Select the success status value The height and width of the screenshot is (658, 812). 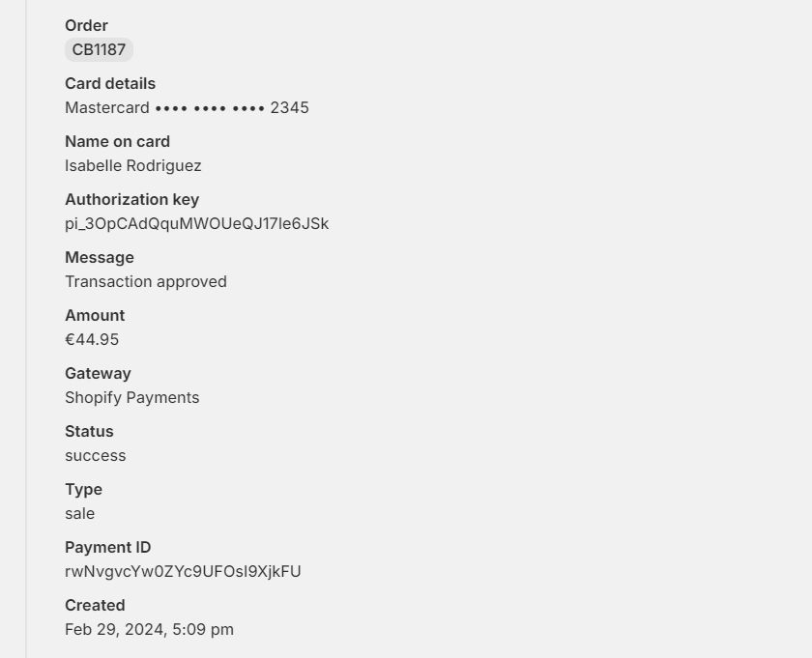click(x=96, y=456)
